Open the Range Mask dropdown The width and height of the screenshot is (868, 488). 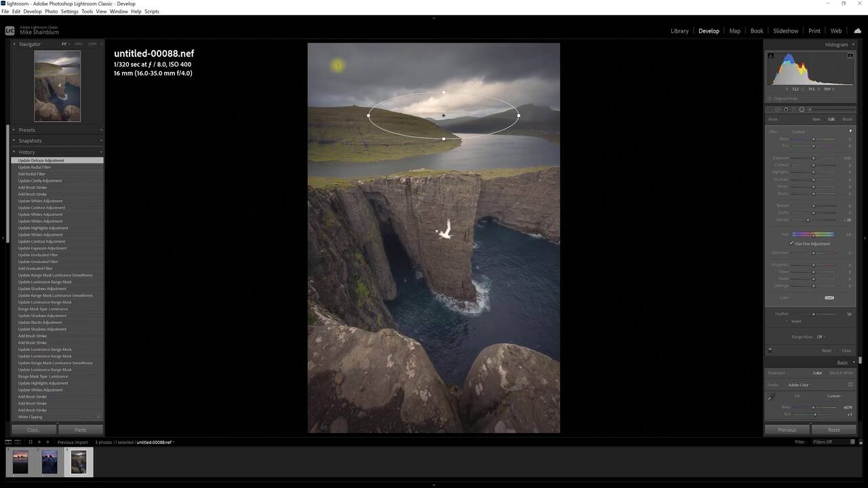click(819, 337)
